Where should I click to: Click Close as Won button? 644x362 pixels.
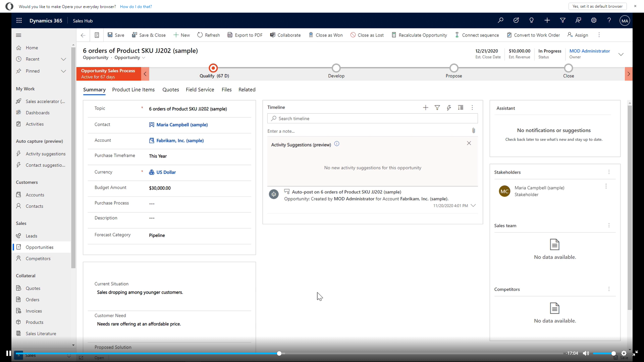click(325, 35)
